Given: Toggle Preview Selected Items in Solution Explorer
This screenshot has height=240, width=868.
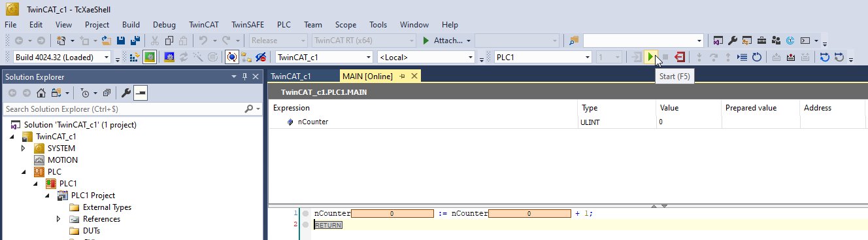Looking at the screenshot, I should (x=141, y=93).
